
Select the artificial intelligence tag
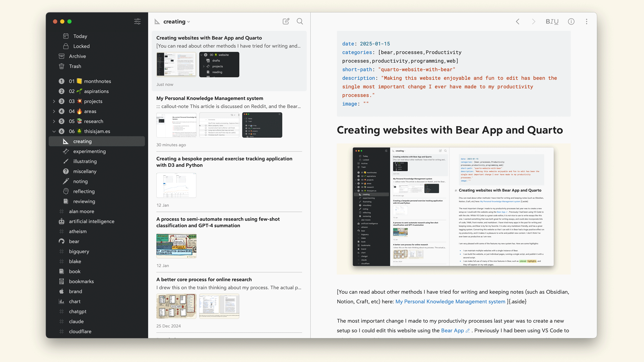tap(91, 222)
